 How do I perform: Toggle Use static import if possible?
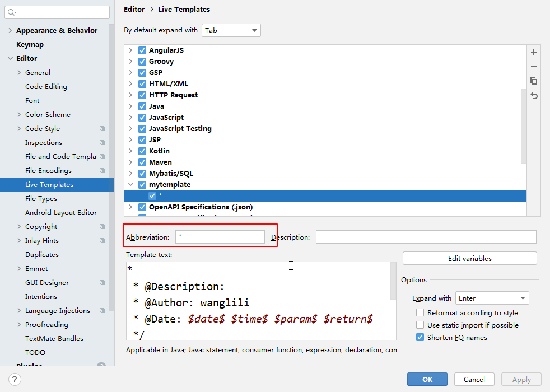coord(420,325)
